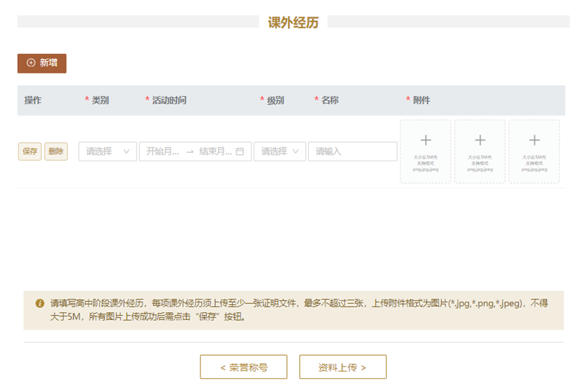
Task: Expand the 级别 请选择 dropdown
Action: (x=279, y=152)
